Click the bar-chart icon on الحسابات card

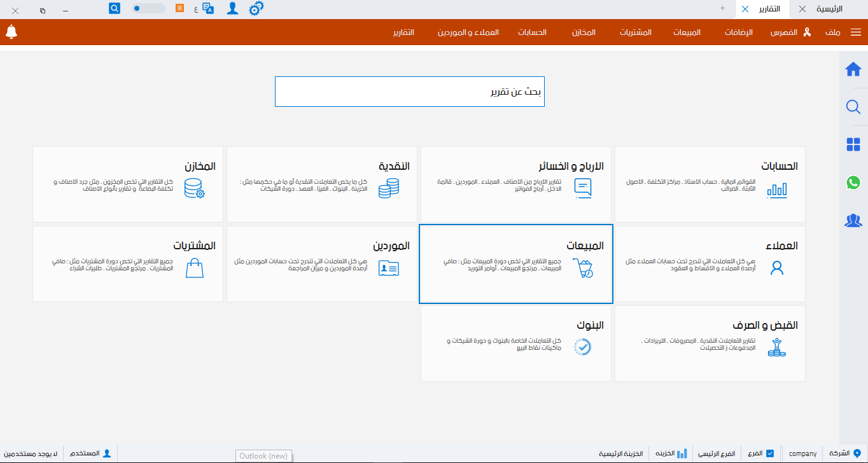pos(777,190)
